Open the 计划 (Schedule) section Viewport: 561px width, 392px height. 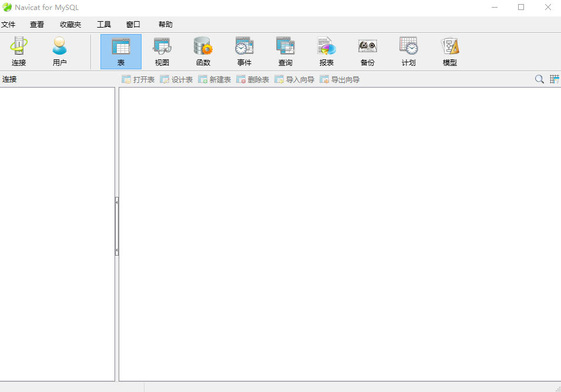409,52
